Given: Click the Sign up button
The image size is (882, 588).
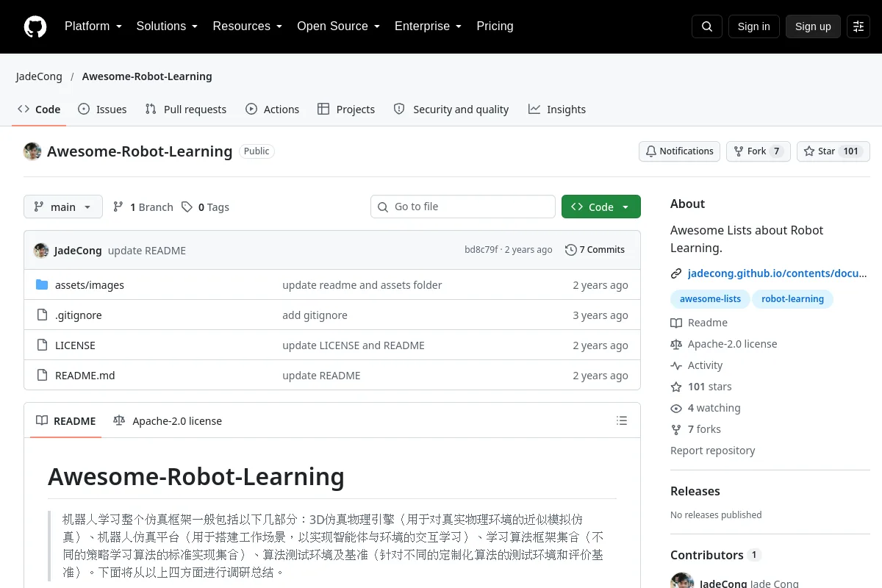Looking at the screenshot, I should [813, 26].
